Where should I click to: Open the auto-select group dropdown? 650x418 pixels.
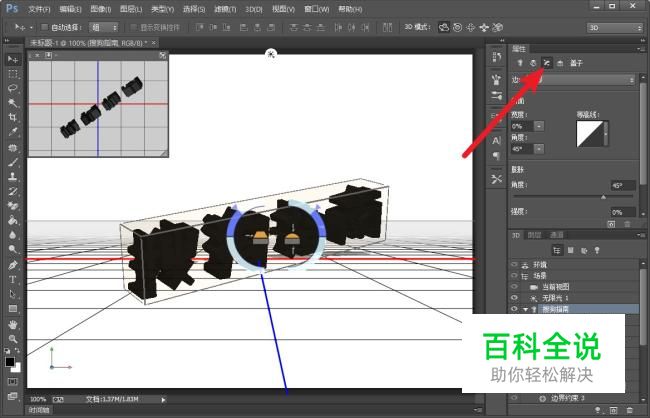(104, 27)
